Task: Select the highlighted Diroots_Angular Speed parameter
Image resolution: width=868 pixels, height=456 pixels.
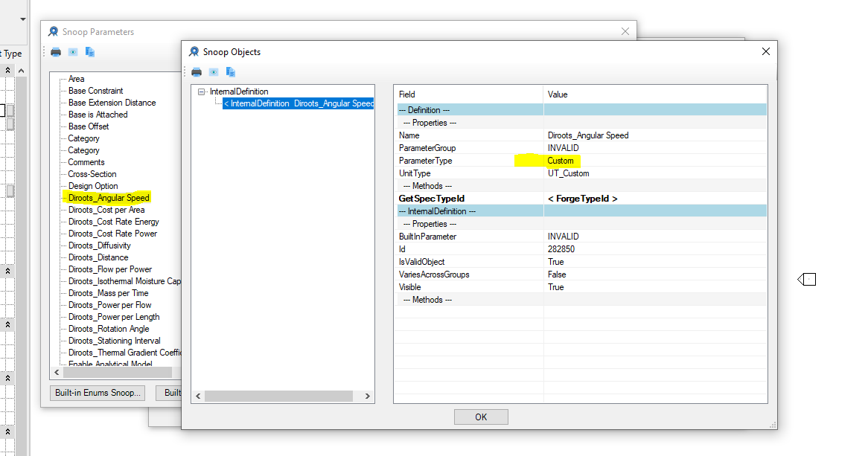Action: tap(107, 197)
